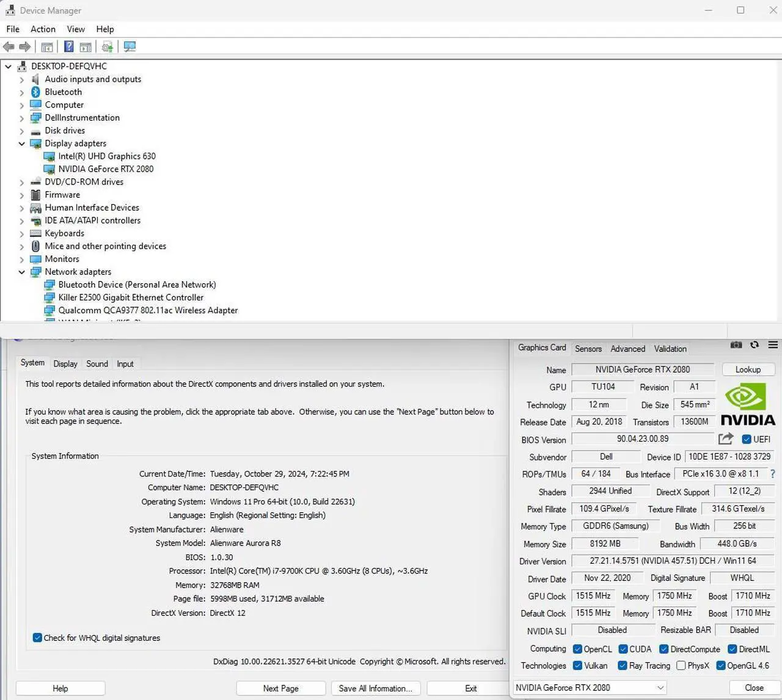The height and width of the screenshot is (700, 782).
Task: Toggle the OpenGL 4.6 checkbox
Action: coord(721,665)
